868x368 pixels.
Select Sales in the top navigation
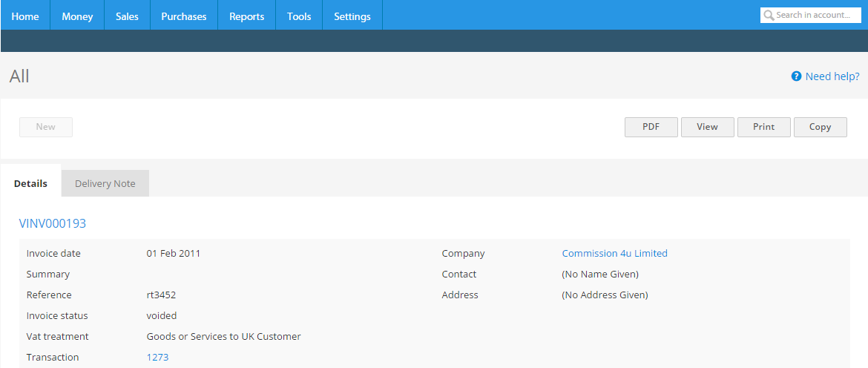tap(127, 16)
